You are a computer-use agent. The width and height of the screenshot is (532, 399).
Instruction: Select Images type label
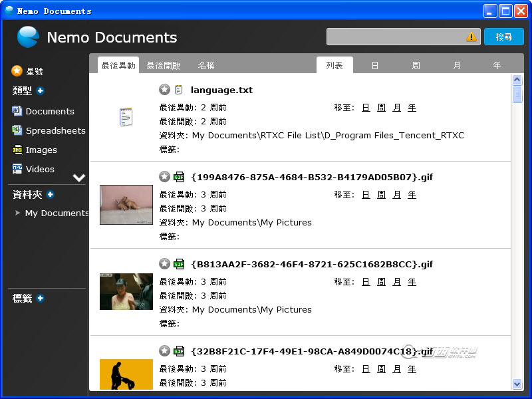point(41,150)
